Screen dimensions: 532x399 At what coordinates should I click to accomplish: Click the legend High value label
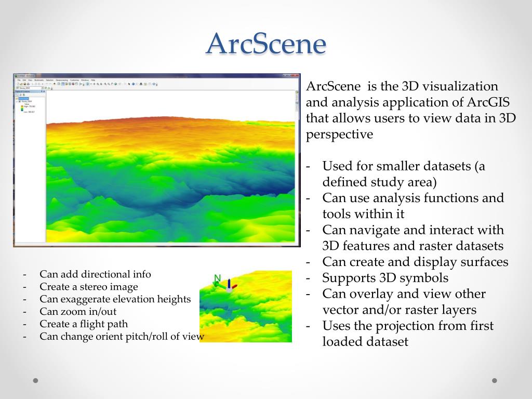click(x=30, y=106)
